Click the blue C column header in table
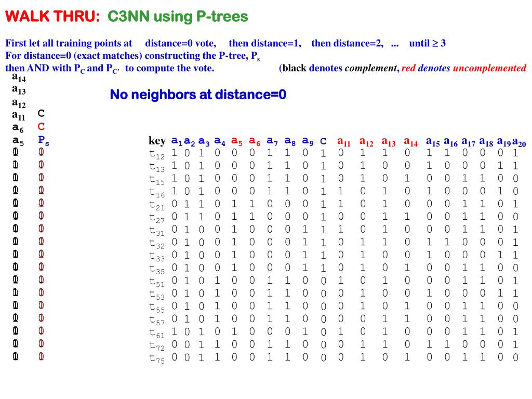This screenshot has width=532, height=399. pyautogui.click(x=323, y=141)
